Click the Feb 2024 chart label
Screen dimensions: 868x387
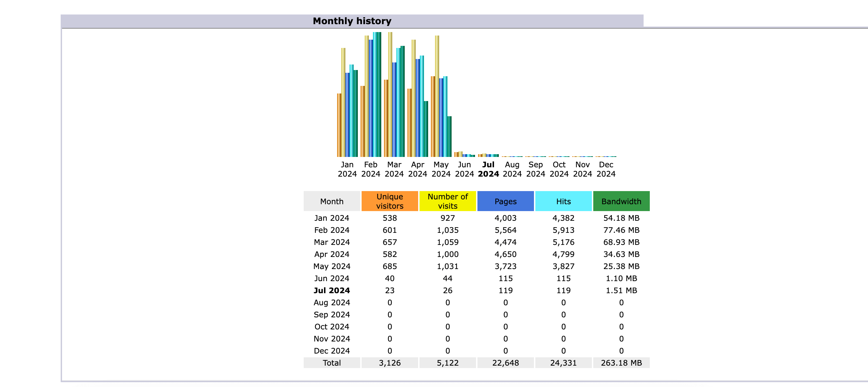point(371,169)
